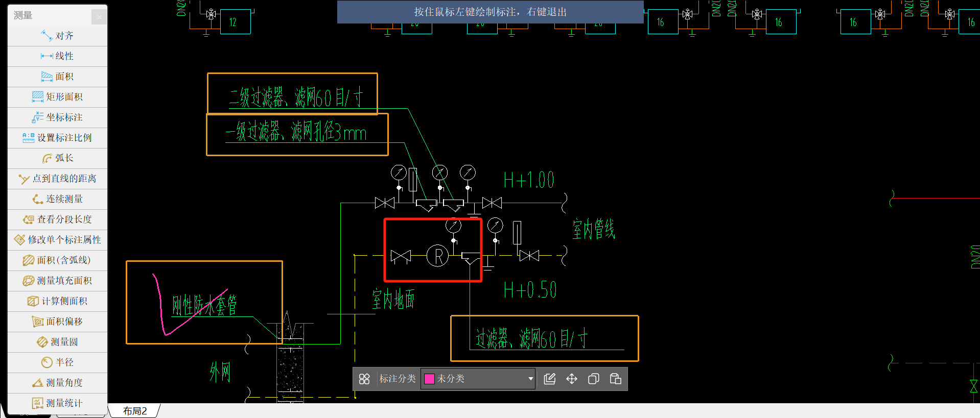
Task: Select the 对齐 (align) measure tool
Action: point(57,36)
